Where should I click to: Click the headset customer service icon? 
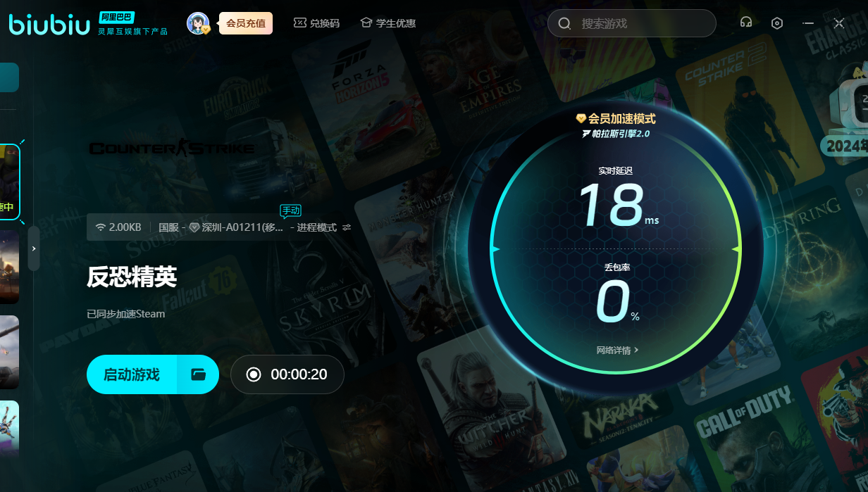pyautogui.click(x=745, y=23)
